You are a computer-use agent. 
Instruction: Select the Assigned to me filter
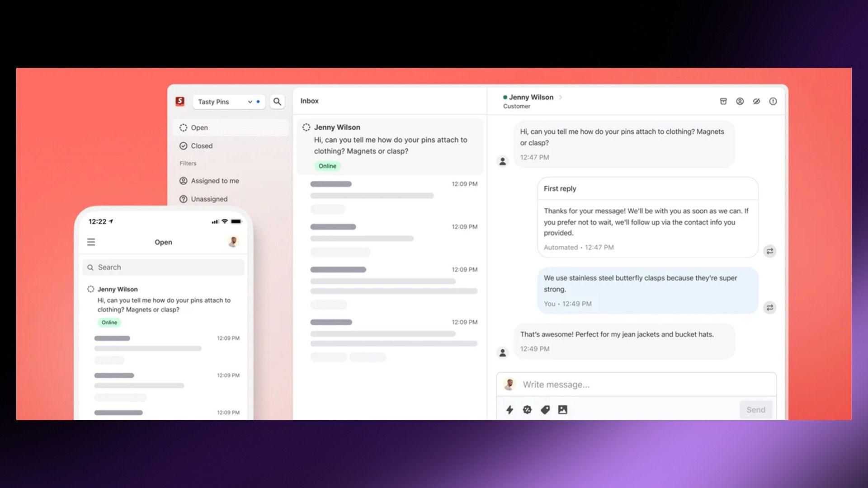click(215, 181)
